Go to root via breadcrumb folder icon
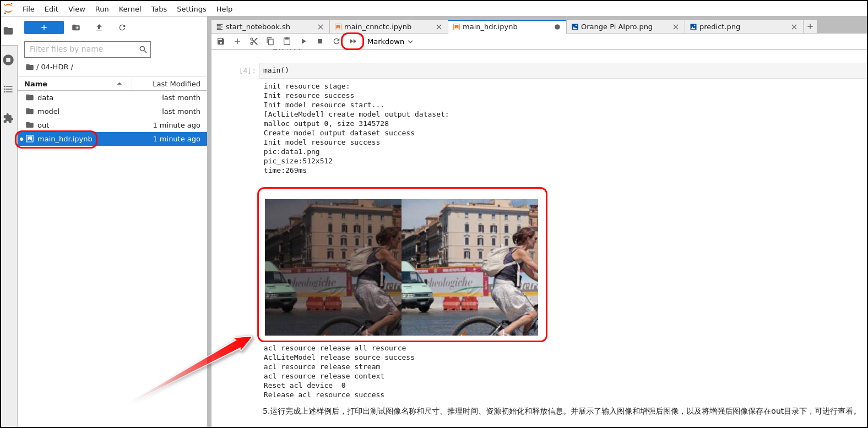This screenshot has height=428, width=868. click(30, 67)
